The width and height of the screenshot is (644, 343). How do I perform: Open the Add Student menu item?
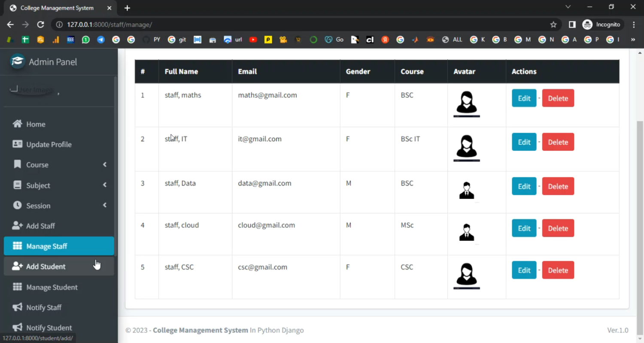pyautogui.click(x=46, y=267)
